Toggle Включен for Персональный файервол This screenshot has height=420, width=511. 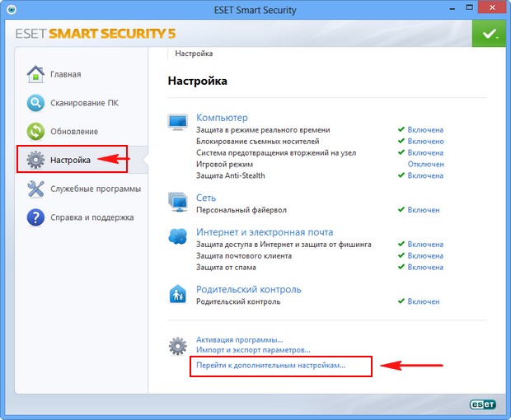pos(424,210)
